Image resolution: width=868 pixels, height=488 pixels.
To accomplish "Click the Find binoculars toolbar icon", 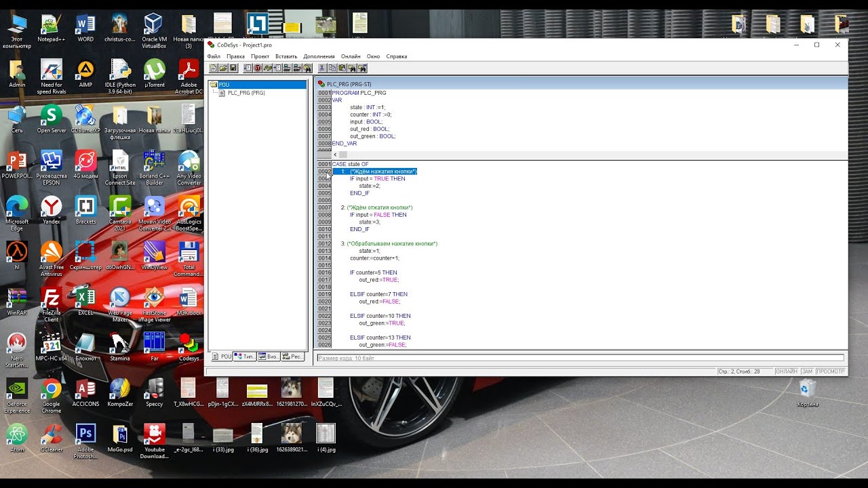I will coord(353,68).
